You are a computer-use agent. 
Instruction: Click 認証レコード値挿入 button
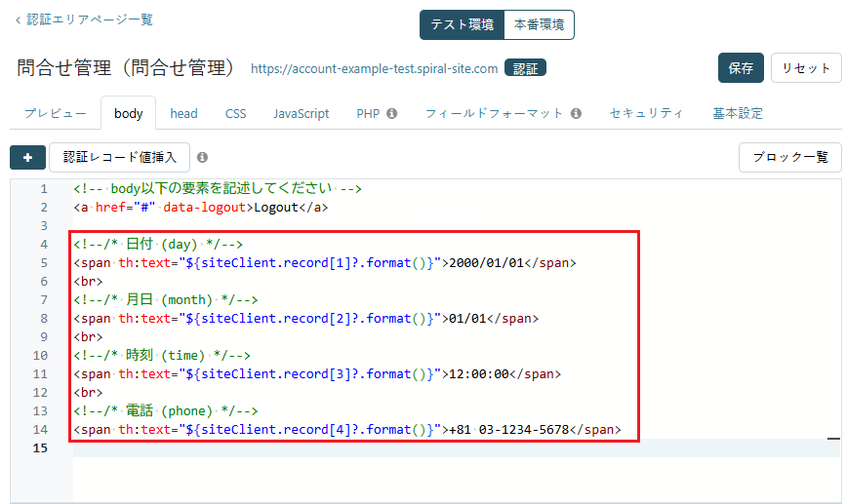(x=119, y=157)
